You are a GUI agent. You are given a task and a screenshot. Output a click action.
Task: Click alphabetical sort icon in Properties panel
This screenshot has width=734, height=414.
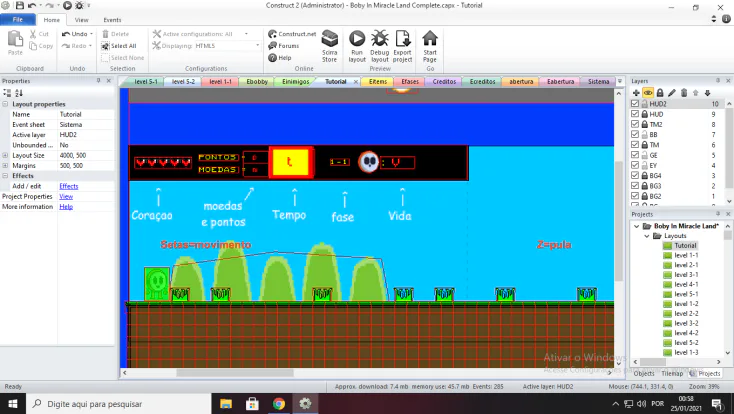19,93
